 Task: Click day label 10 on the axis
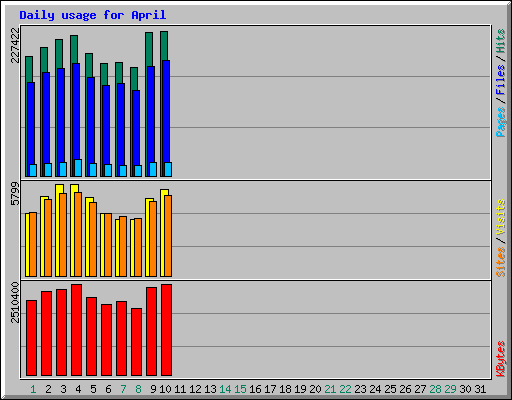point(165,389)
